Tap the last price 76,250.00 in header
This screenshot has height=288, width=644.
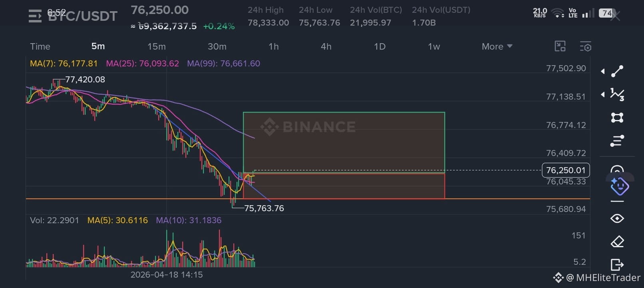(x=160, y=10)
